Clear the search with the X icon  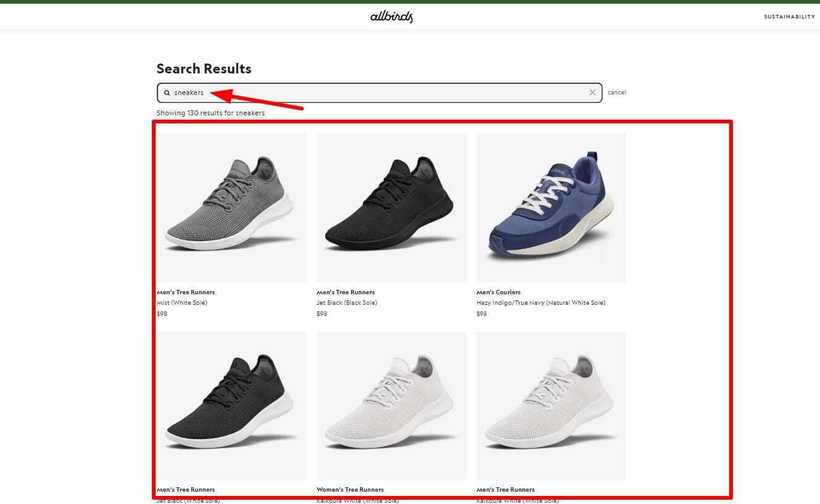592,93
